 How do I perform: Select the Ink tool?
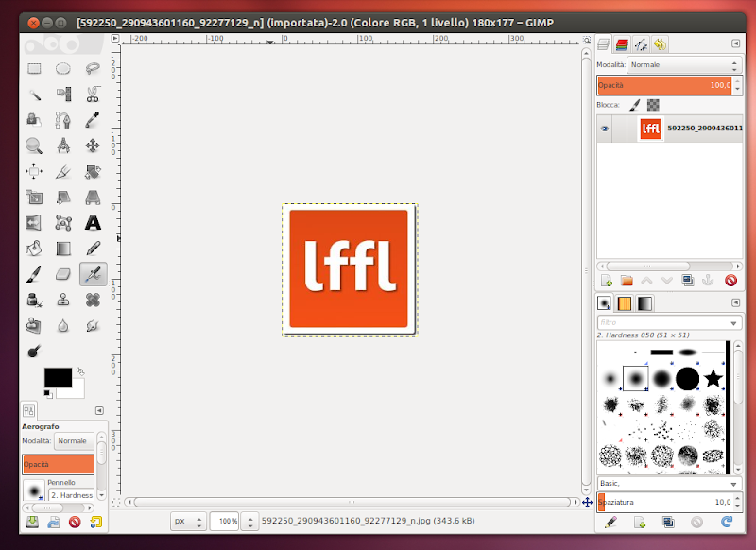coord(34,300)
